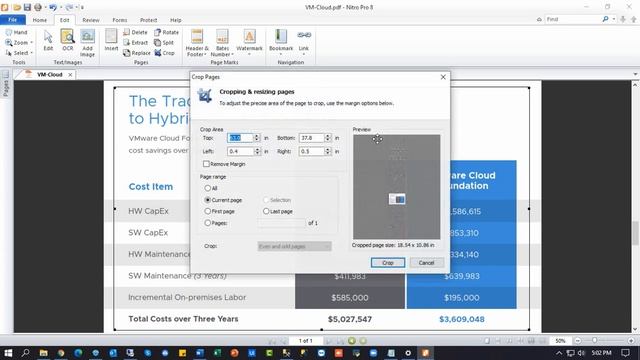
Task: Select the Pages: range radio button
Action: pos(208,223)
